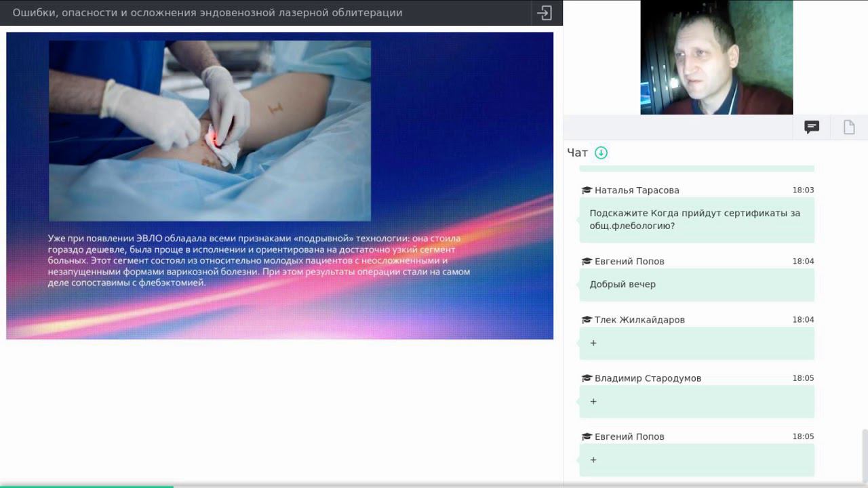The image size is (868, 488).
Task: Click the 18:05 timestamp next to Владимир Стародумов
Action: (803, 378)
